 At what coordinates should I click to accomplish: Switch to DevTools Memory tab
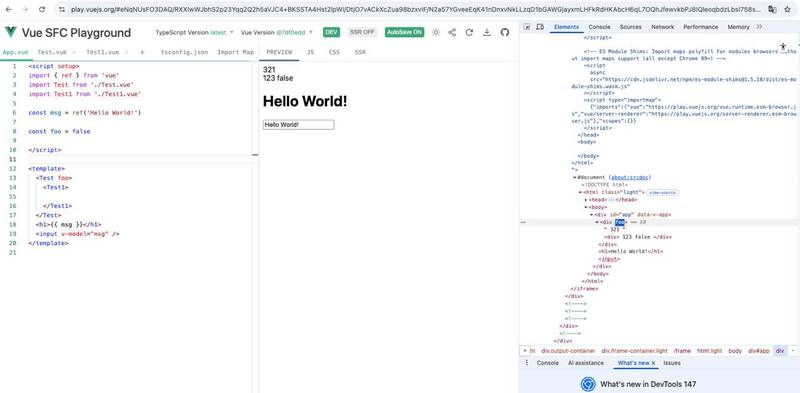[x=738, y=27]
